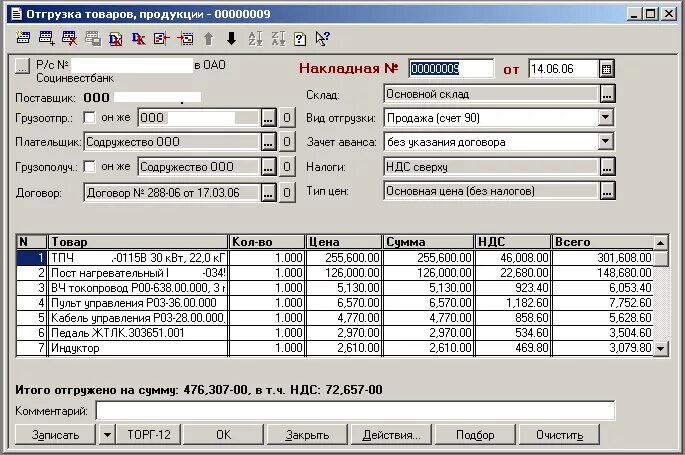Open the dropdown arrow next to Записать
The image size is (685, 455).
pos(107,435)
